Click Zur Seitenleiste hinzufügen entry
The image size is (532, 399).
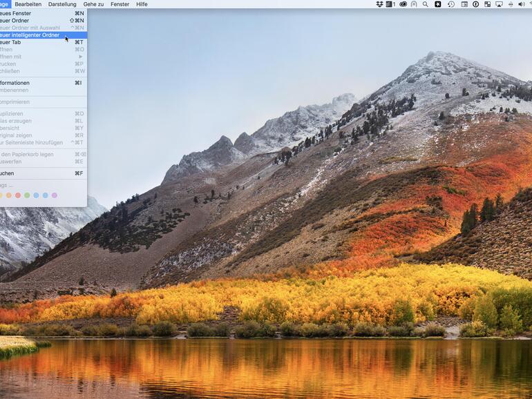coord(44,142)
